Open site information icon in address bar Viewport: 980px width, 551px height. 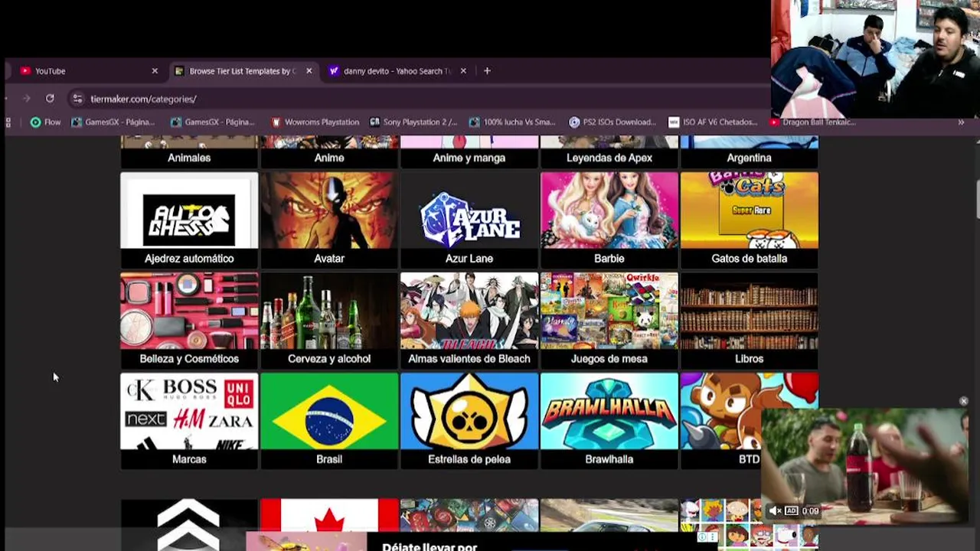(x=77, y=99)
